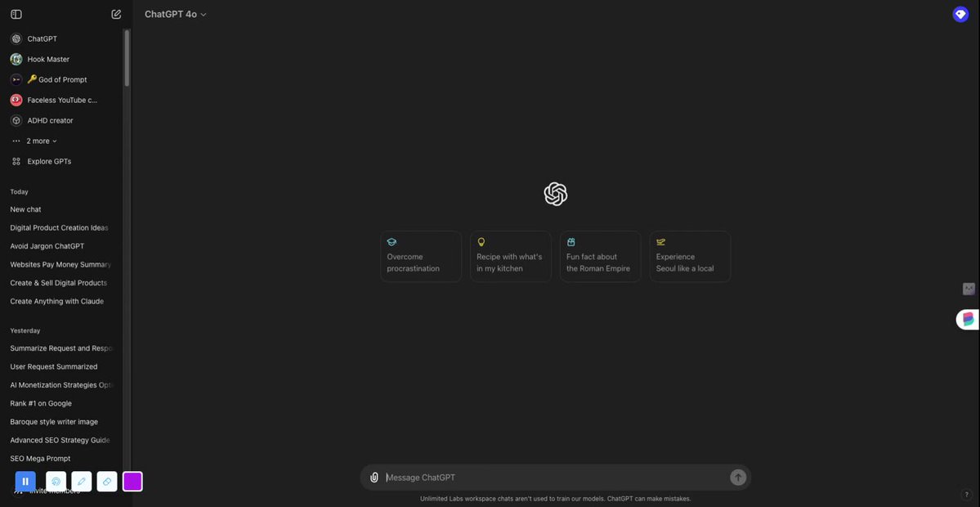Viewport: 980px width, 507px height.
Task: Click the colorful extension icon at right edge
Action: pos(968,320)
